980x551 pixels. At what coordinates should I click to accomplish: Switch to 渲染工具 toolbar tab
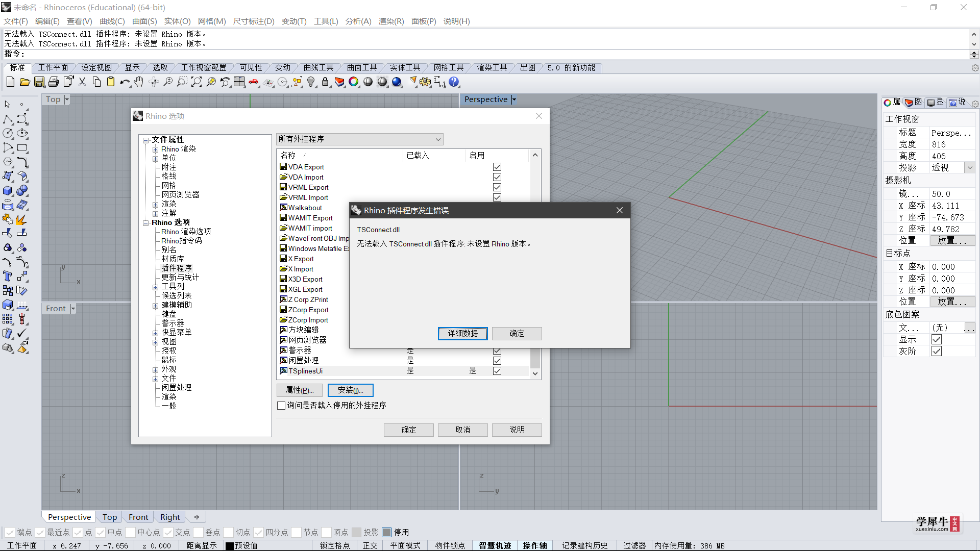coord(492,67)
